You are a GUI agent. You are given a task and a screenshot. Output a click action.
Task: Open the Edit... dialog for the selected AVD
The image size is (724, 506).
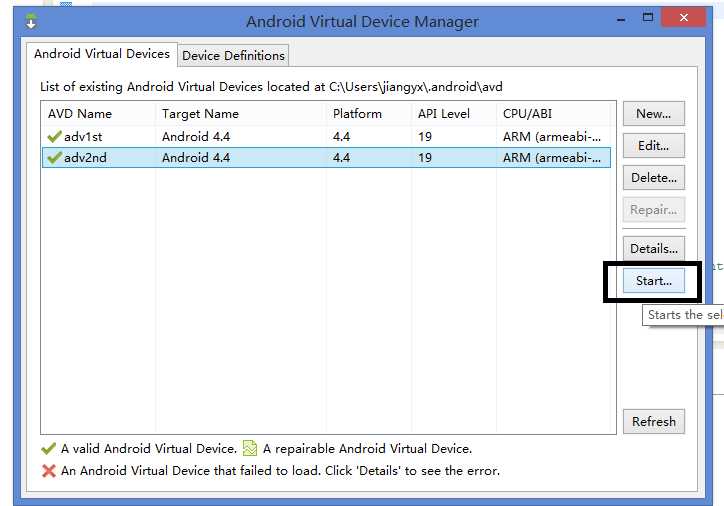tap(653, 145)
